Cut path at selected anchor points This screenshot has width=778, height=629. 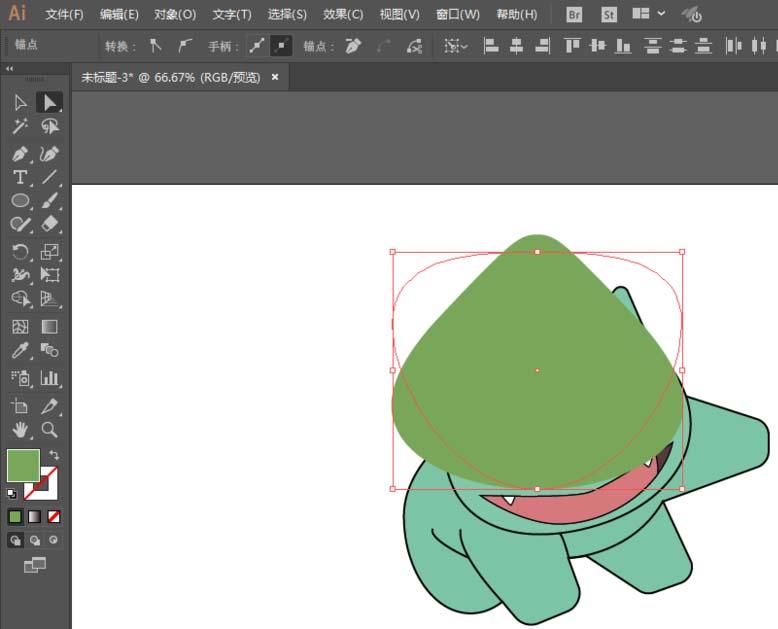click(x=414, y=46)
